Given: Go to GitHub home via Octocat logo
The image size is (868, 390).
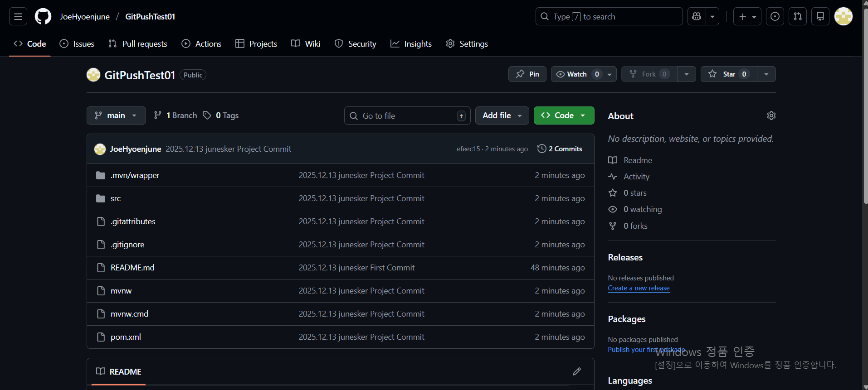Looking at the screenshot, I should 43,17.
